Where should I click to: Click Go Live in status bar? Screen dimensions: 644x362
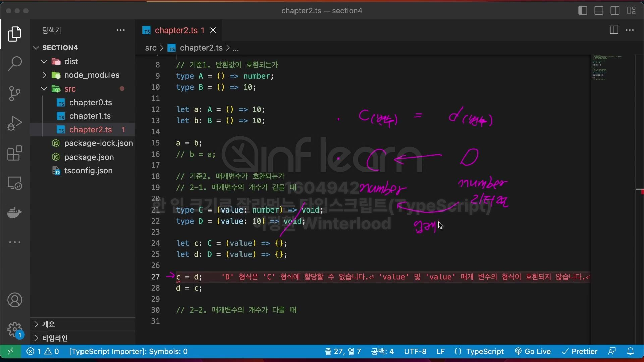(533, 351)
